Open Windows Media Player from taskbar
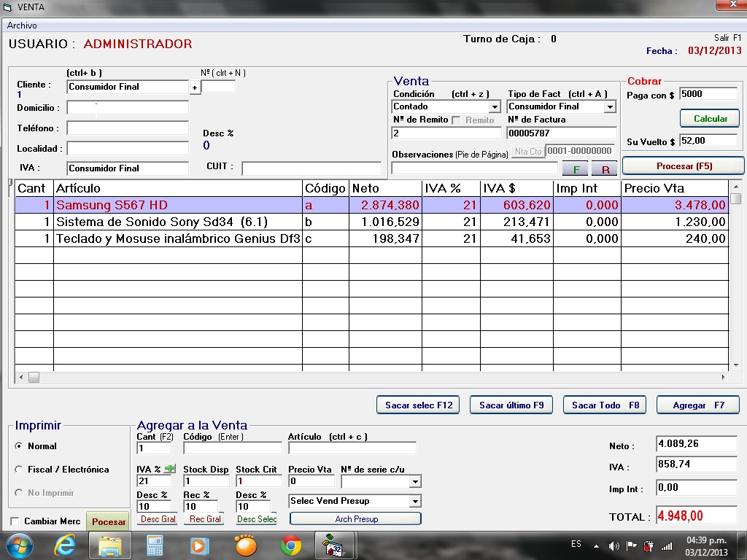 click(x=200, y=545)
